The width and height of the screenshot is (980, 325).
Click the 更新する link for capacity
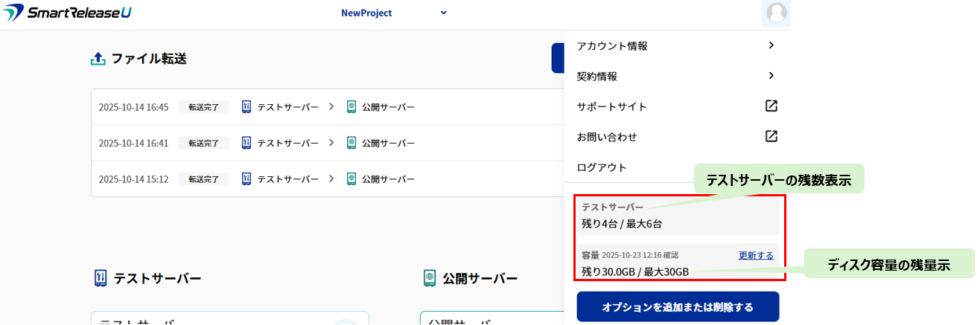tap(756, 256)
